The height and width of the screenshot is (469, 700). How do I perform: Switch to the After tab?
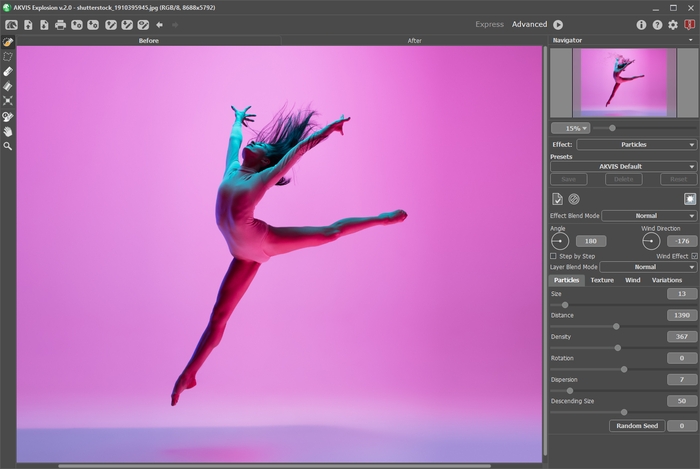click(414, 41)
